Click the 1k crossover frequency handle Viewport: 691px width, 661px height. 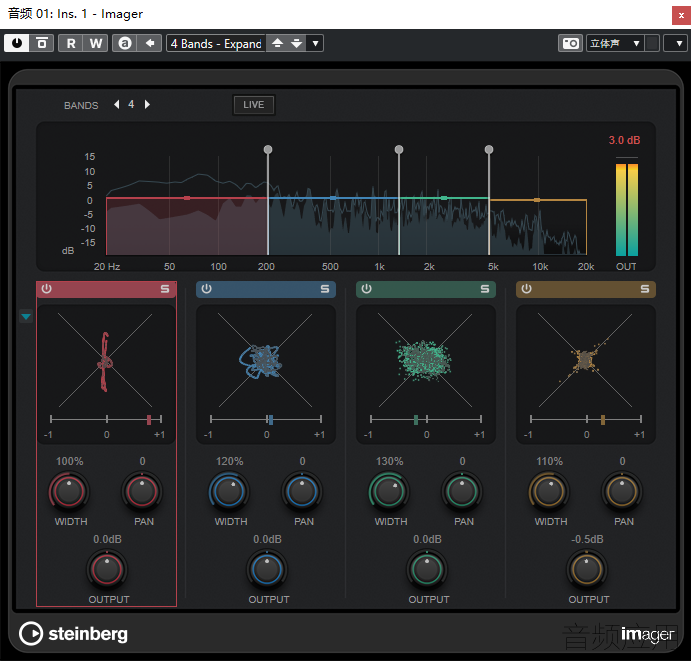(399, 149)
